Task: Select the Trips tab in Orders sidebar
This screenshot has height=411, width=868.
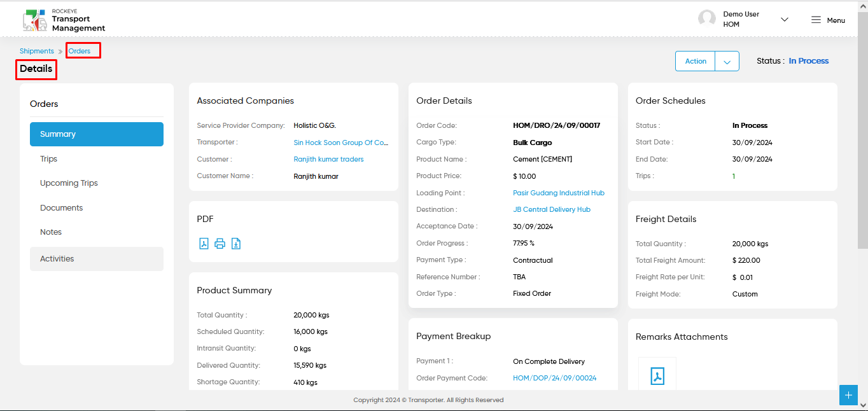Action: point(97,159)
